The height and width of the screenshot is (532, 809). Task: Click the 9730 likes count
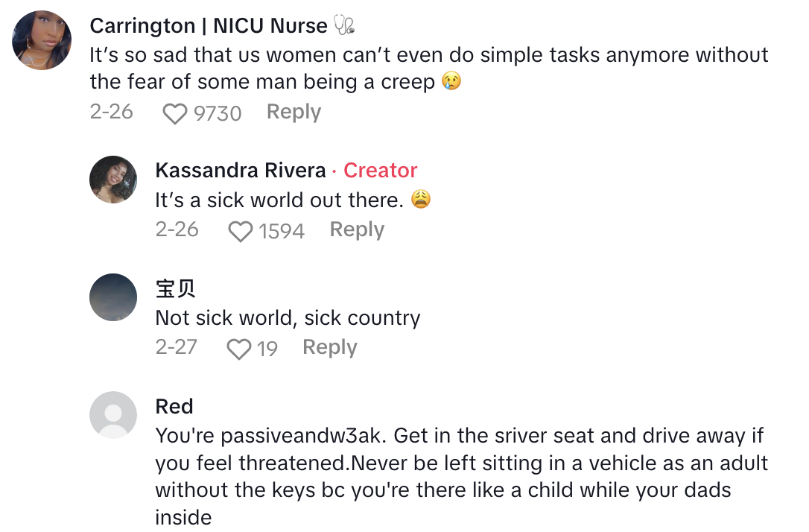tap(218, 114)
